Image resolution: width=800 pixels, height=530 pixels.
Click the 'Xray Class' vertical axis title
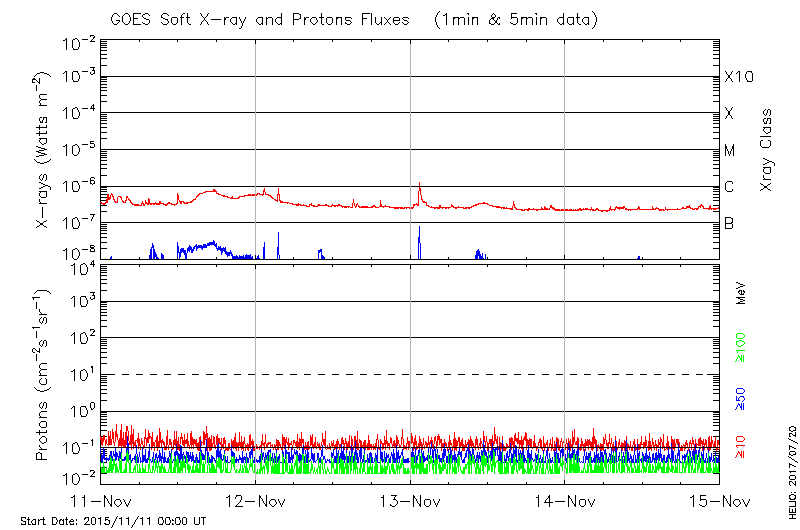tap(768, 150)
